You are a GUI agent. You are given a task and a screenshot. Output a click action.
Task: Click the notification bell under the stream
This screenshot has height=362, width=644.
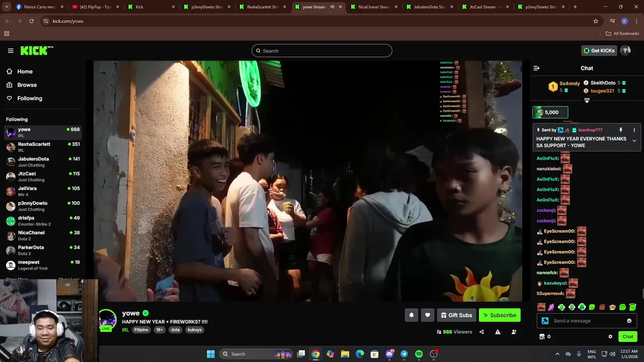[x=411, y=315]
